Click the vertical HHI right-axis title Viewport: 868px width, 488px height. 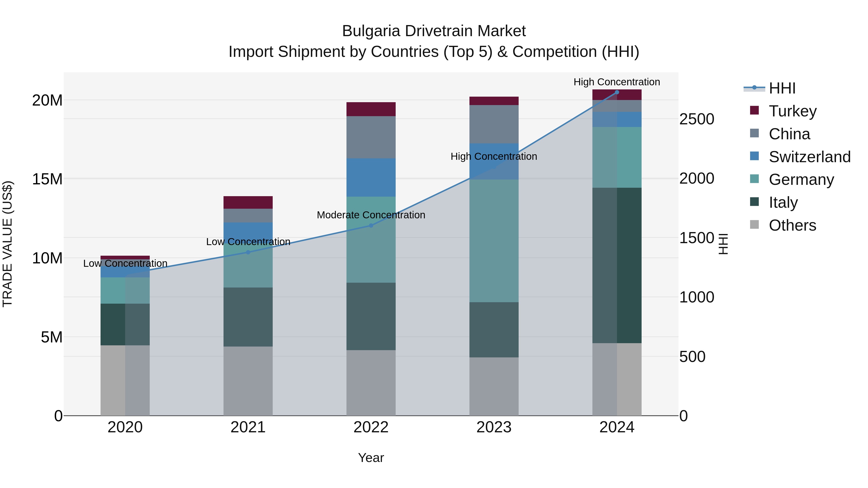(x=723, y=244)
